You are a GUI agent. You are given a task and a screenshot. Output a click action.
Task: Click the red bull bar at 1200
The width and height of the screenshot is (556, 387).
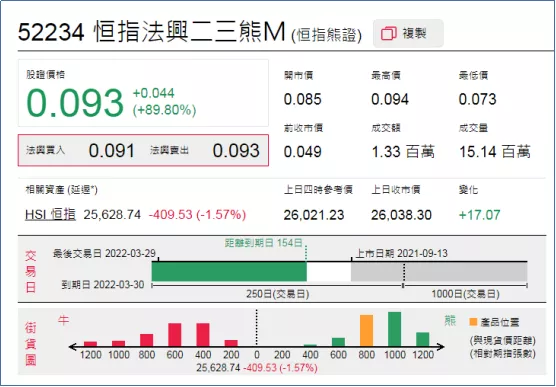tap(90, 344)
